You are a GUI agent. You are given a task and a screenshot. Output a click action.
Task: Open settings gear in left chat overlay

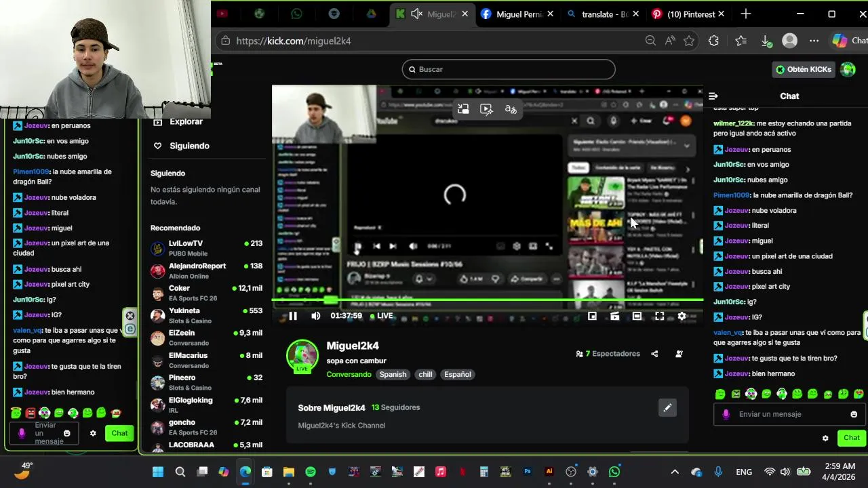coord(93,433)
